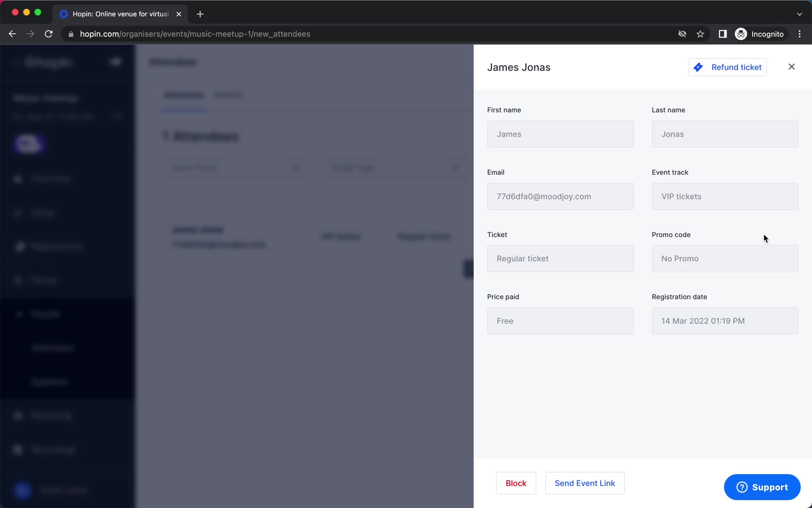Click the Registration date field

point(725,321)
